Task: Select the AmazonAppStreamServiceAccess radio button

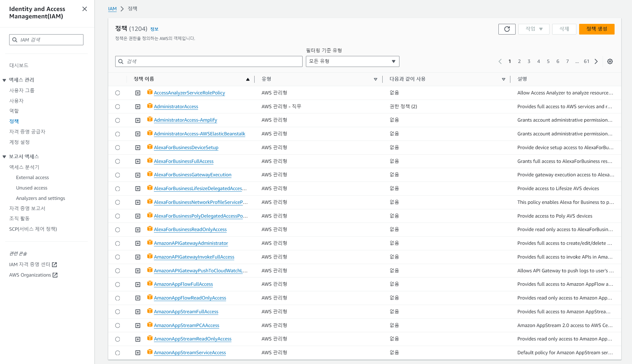Action: [x=118, y=353]
